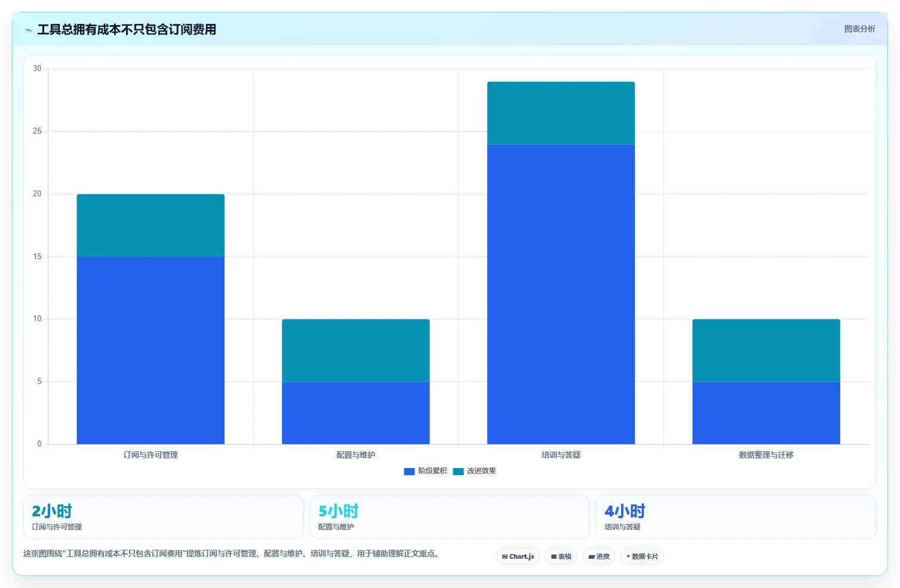Click the teal bar segment for 配置与维护
900x588 pixels.
click(356, 350)
